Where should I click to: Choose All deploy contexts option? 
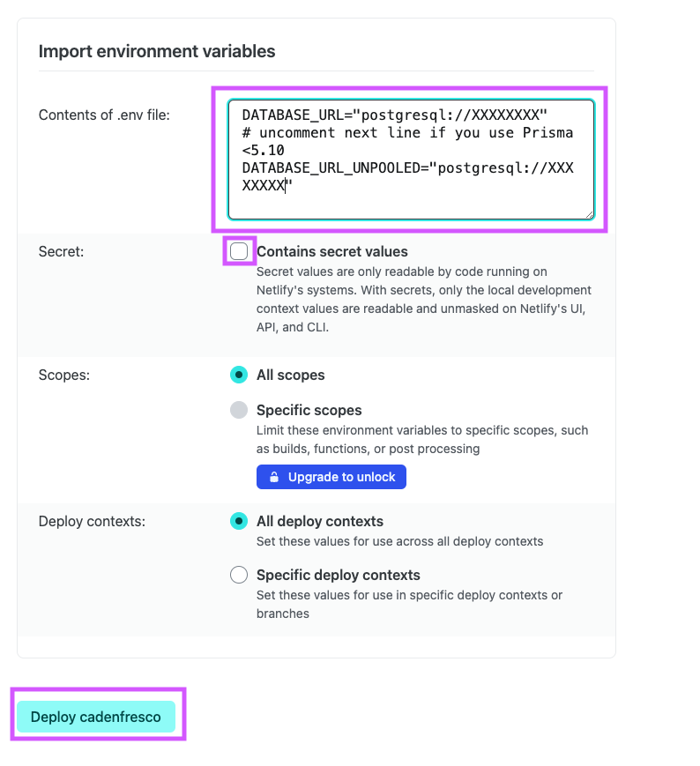(x=238, y=521)
